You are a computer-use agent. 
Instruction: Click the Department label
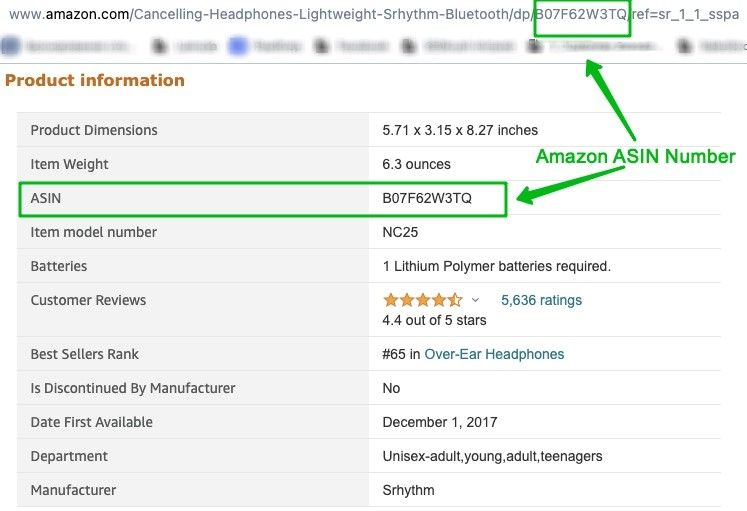[69, 456]
